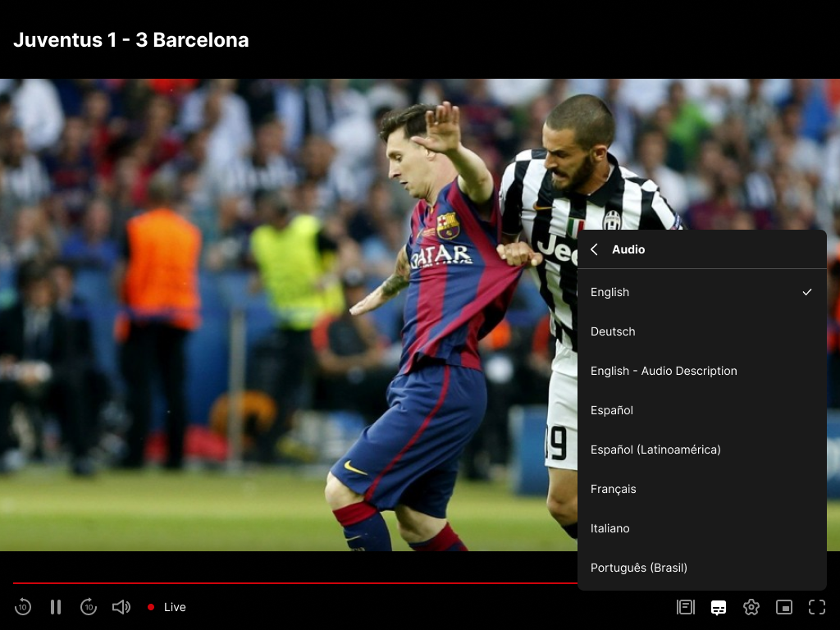Rewind 10 seconds in the player
The width and height of the screenshot is (840, 630).
point(22,607)
